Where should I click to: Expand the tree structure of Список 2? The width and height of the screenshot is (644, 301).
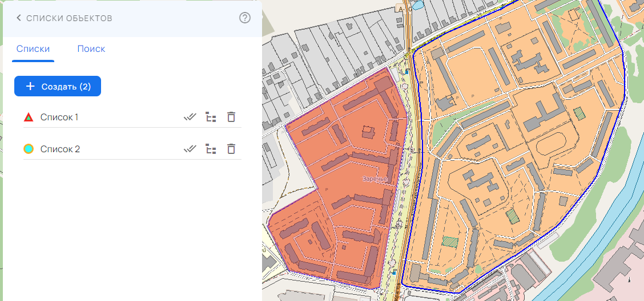(x=211, y=149)
